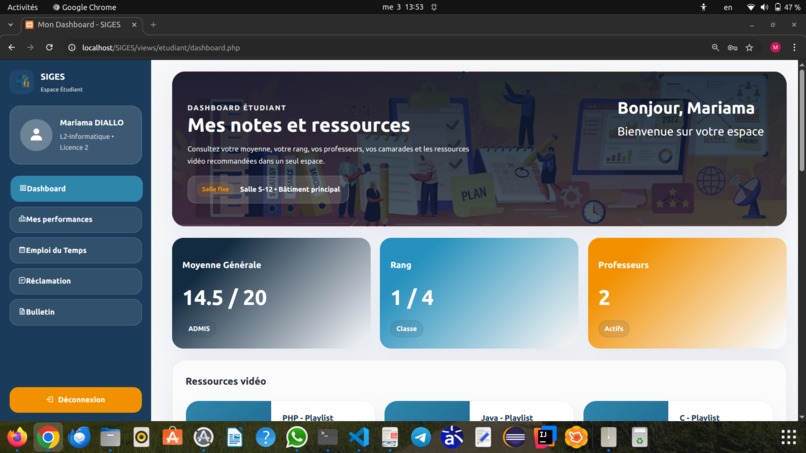This screenshot has height=453, width=806.
Task: Open the Help icon in dock
Action: click(x=266, y=438)
